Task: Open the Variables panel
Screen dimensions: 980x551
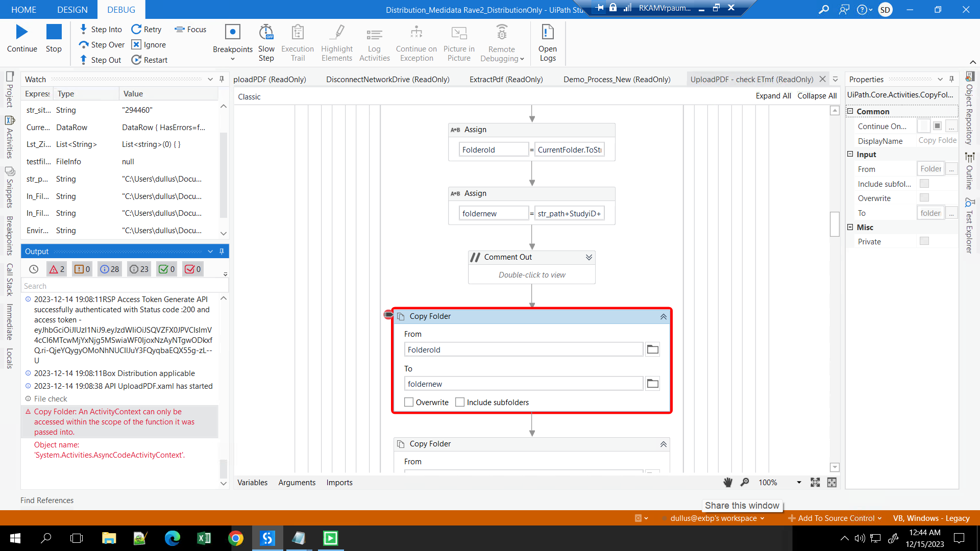Action: coord(252,483)
